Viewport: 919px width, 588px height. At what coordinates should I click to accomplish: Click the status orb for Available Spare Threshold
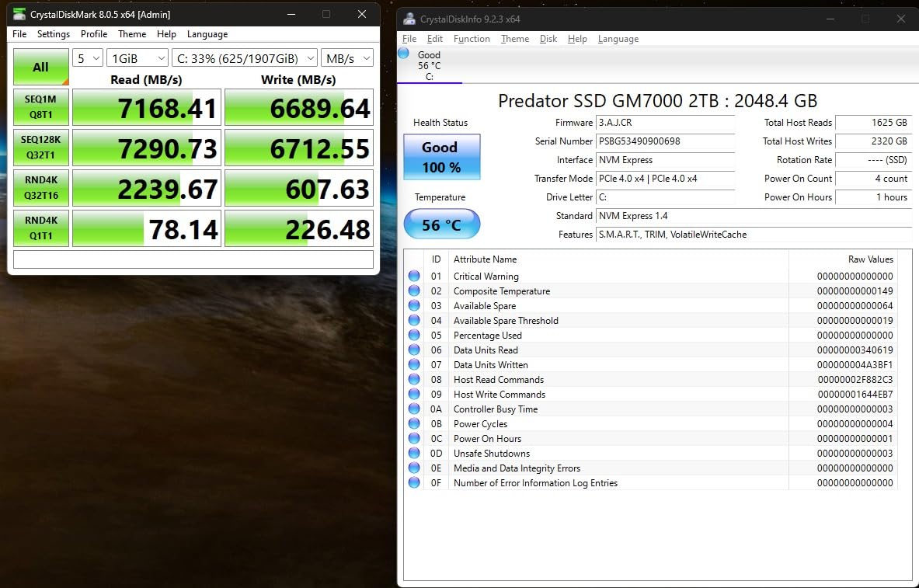point(414,320)
